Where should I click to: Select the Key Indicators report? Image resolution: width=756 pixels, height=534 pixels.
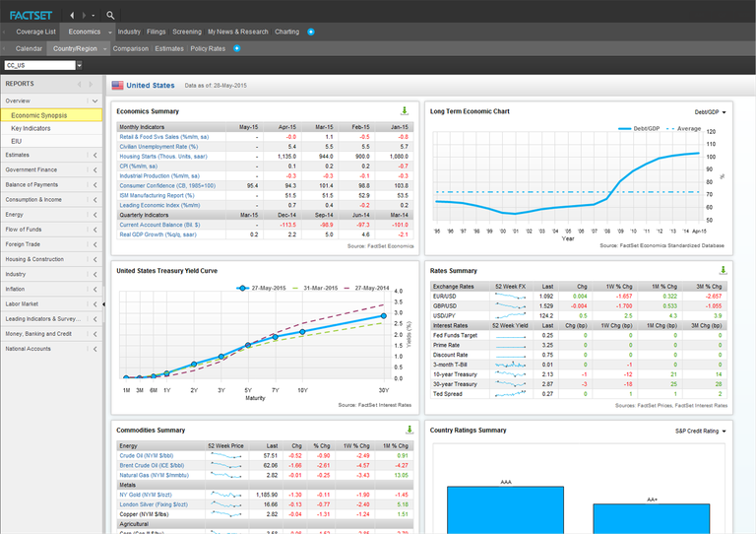[x=51, y=128]
